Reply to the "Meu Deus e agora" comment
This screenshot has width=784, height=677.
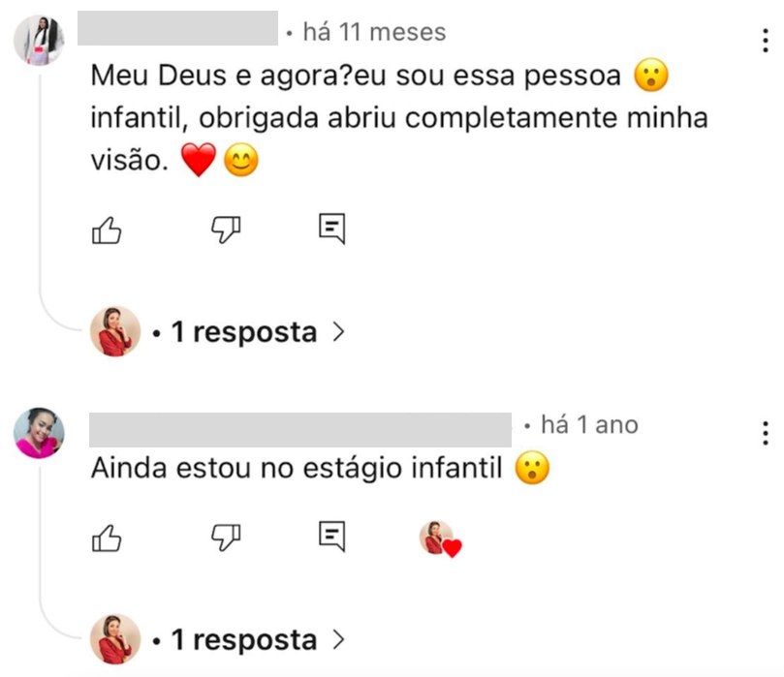(x=331, y=229)
